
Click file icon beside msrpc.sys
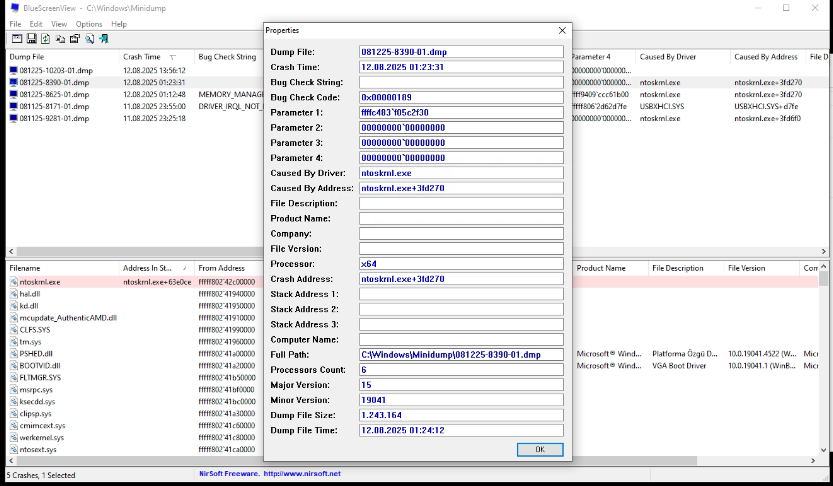coord(14,389)
